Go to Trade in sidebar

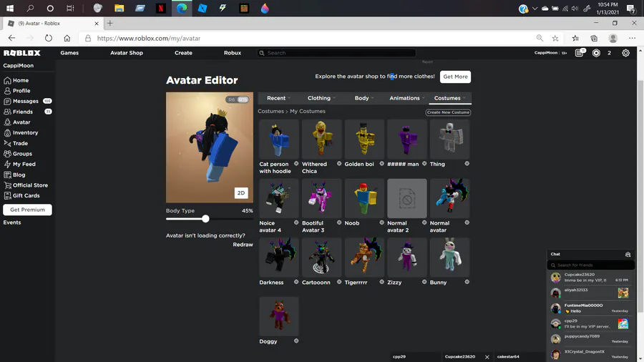tap(21, 143)
